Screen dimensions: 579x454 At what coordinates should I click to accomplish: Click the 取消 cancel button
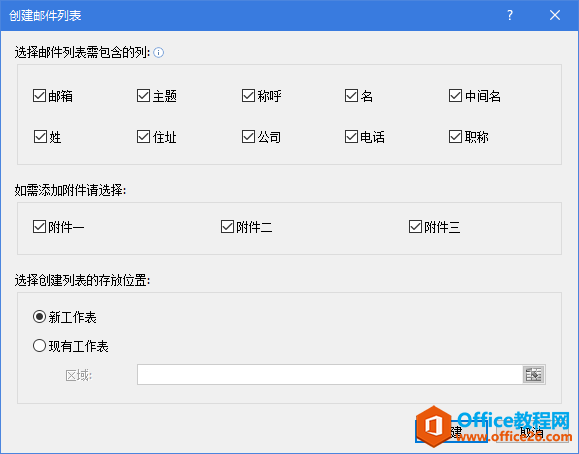(x=532, y=431)
